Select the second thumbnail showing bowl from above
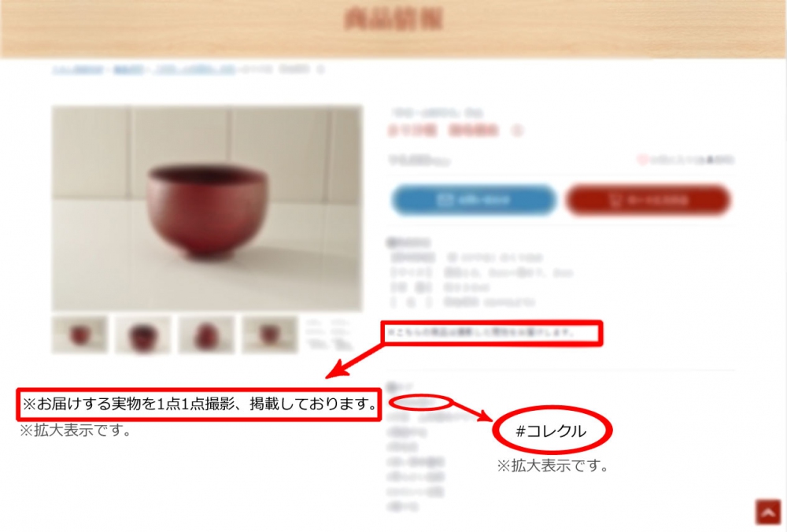The height and width of the screenshot is (532, 787). [x=143, y=334]
